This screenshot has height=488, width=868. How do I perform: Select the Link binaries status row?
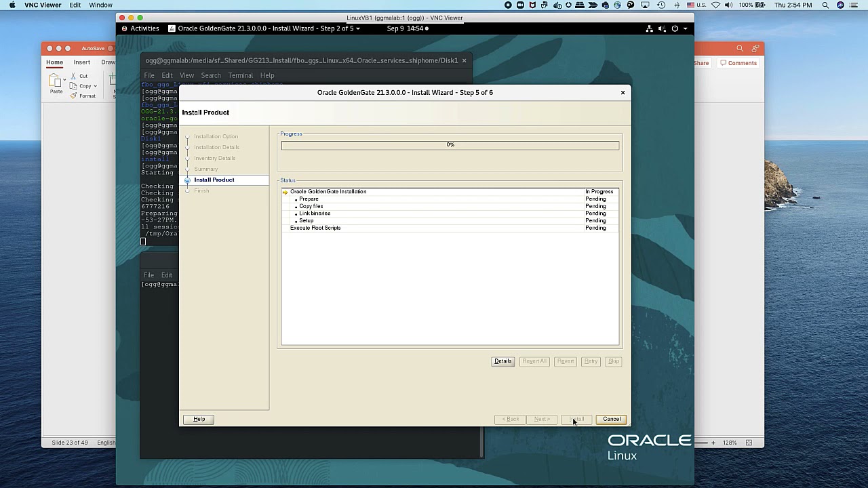[x=450, y=213]
